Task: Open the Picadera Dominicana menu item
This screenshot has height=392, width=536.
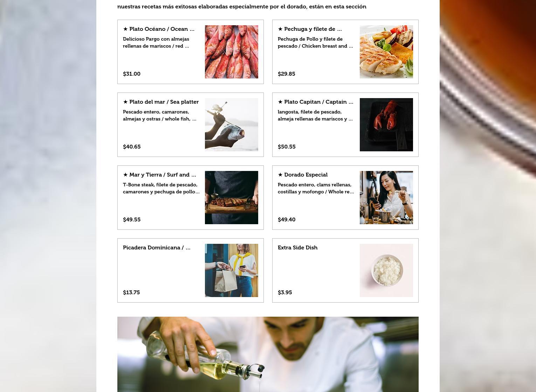Action: 157,248
